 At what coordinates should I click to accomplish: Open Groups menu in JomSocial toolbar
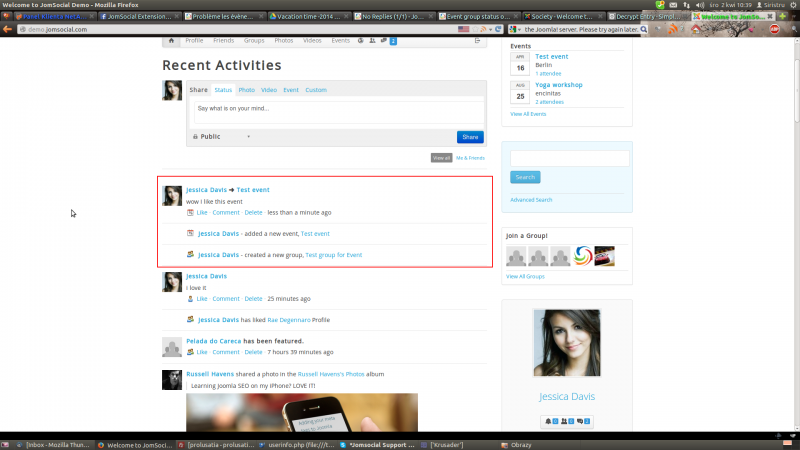click(x=254, y=41)
